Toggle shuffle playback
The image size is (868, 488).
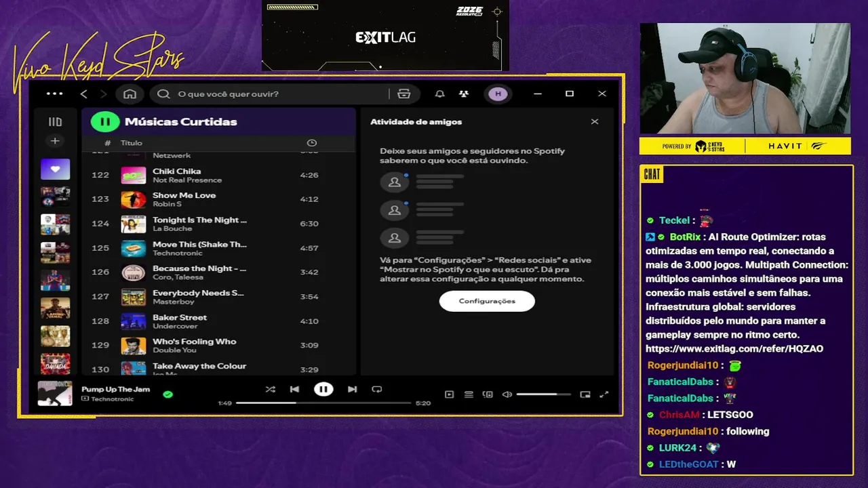(270, 389)
